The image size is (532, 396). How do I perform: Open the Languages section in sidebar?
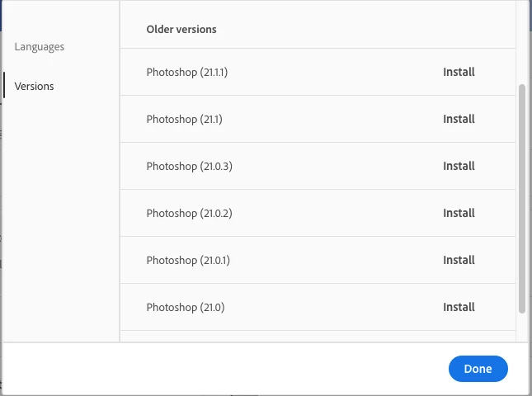[x=40, y=47]
